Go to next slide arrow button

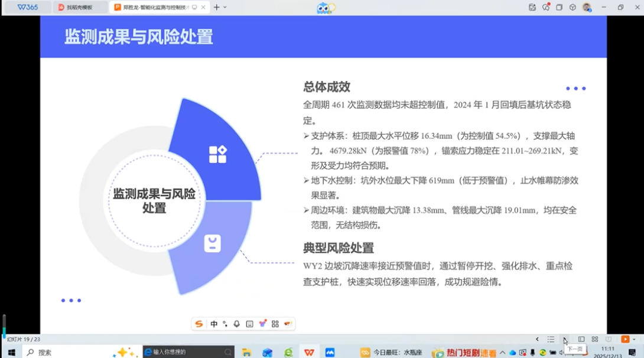coord(564,339)
